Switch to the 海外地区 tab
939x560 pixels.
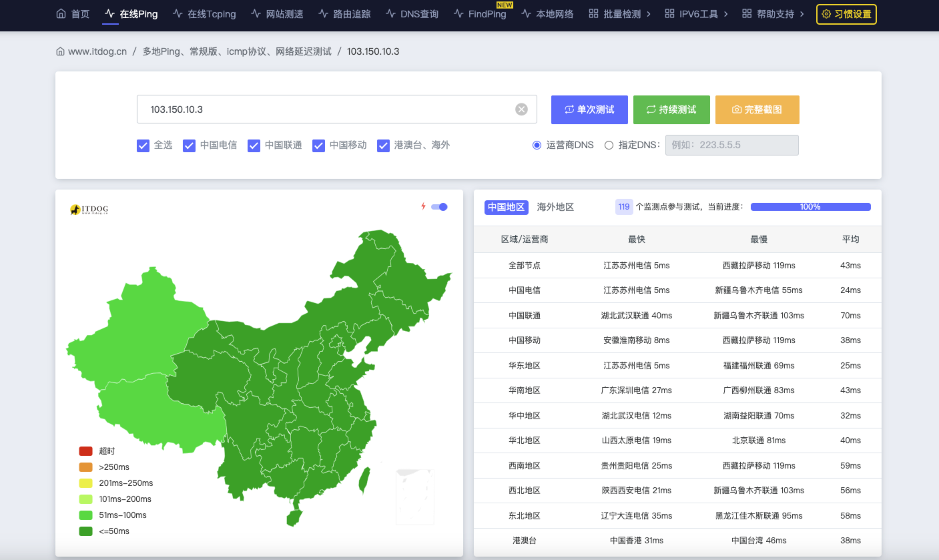point(555,207)
